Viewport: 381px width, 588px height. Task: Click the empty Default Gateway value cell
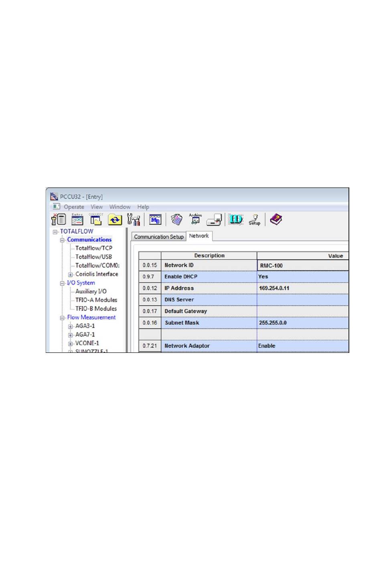pyautogui.click(x=303, y=312)
